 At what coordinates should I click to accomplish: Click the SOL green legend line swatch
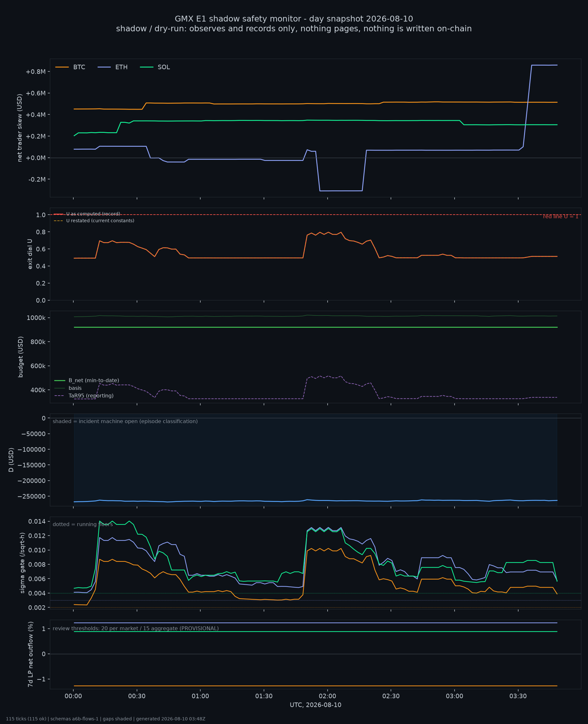tap(147, 67)
